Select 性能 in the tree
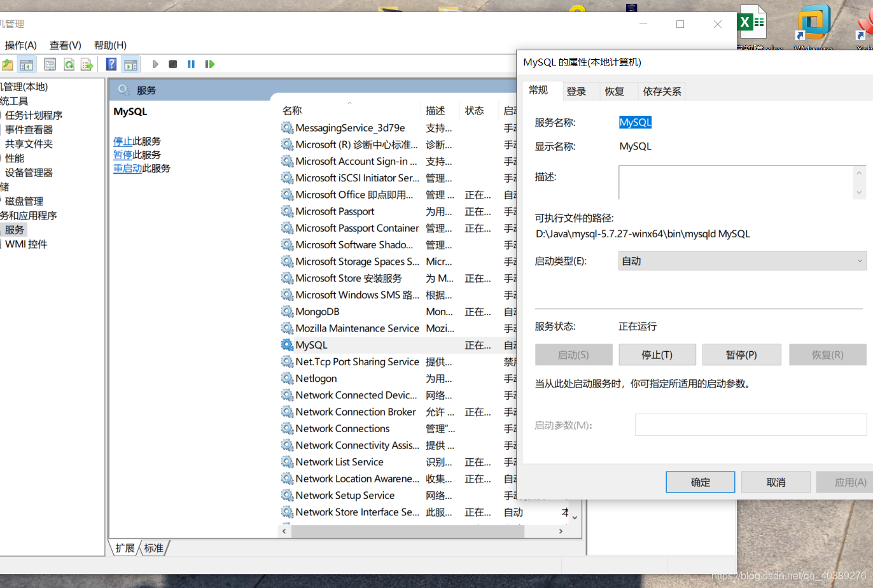The image size is (873, 588). (15, 158)
